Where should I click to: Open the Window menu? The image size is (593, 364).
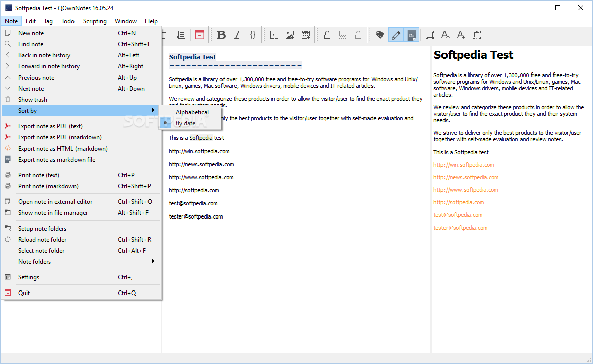click(125, 21)
